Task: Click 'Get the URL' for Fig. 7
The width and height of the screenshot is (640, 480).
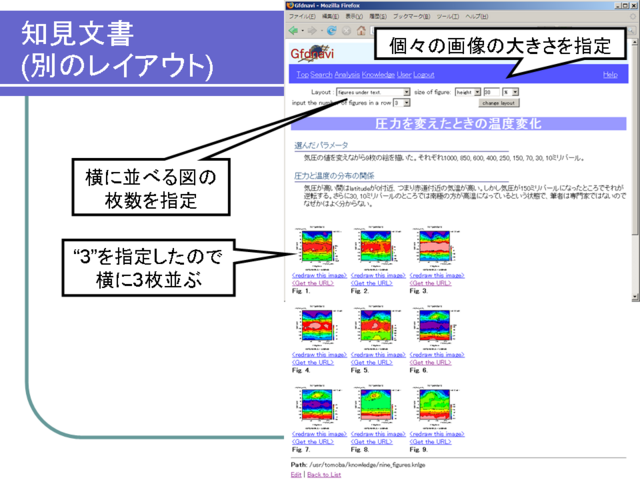Action: point(313,442)
